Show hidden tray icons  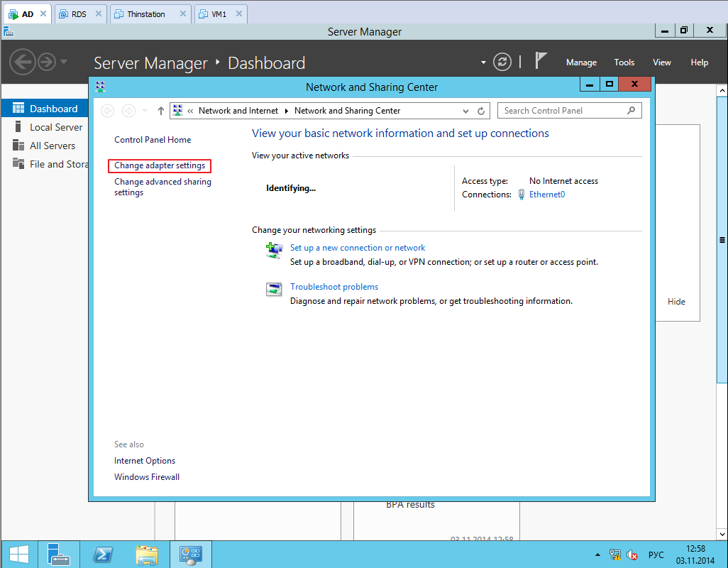coord(597,555)
